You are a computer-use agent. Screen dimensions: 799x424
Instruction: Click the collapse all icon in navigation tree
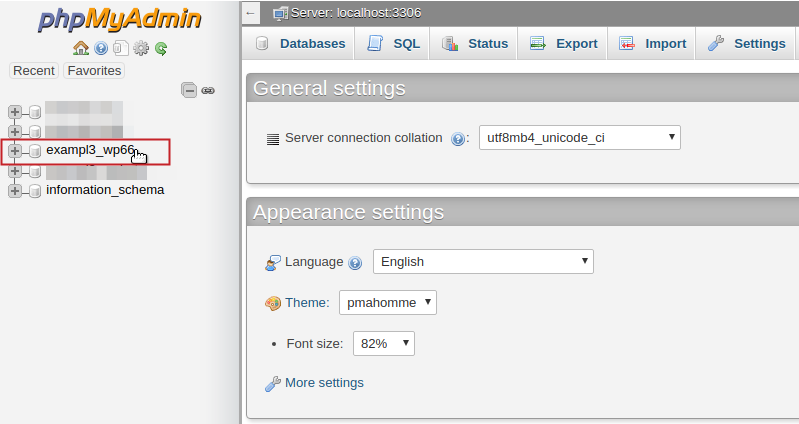pos(189,90)
